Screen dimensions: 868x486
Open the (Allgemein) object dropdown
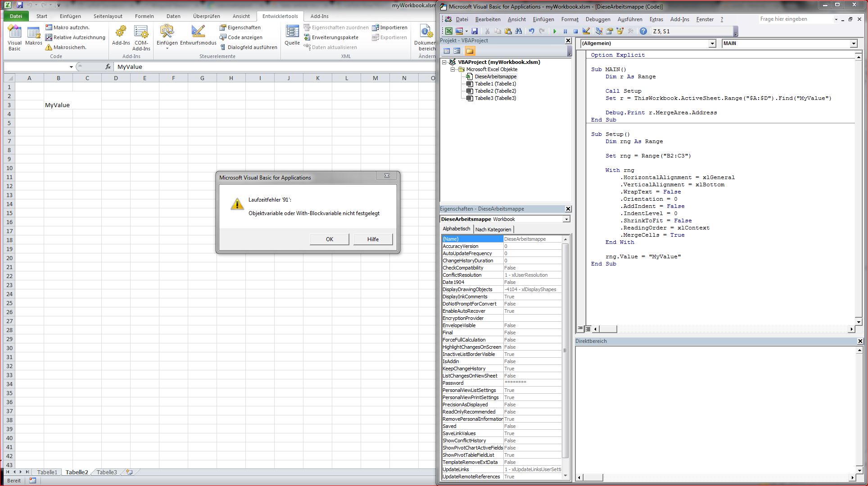coord(712,44)
